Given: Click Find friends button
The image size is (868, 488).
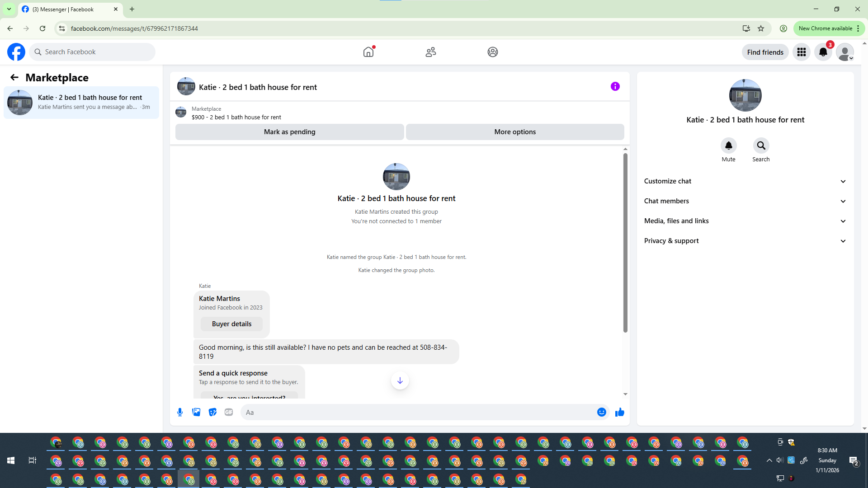Looking at the screenshot, I should 765,52.
